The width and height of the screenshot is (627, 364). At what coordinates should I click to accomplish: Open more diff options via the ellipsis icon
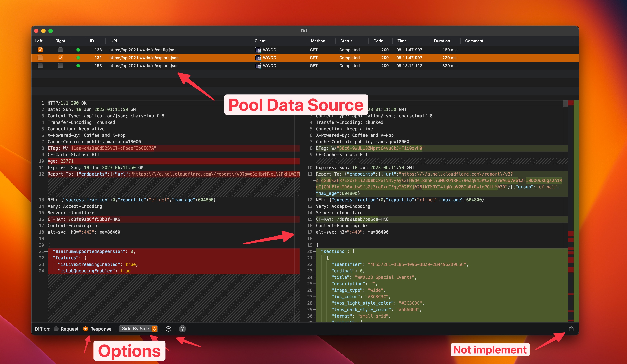168,329
